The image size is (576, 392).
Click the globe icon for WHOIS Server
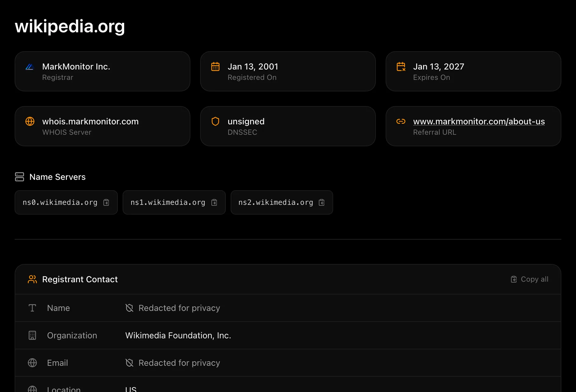(30, 121)
